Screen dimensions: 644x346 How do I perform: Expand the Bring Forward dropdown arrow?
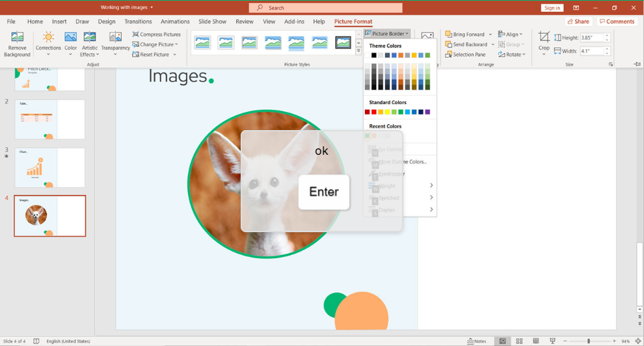pyautogui.click(x=490, y=34)
